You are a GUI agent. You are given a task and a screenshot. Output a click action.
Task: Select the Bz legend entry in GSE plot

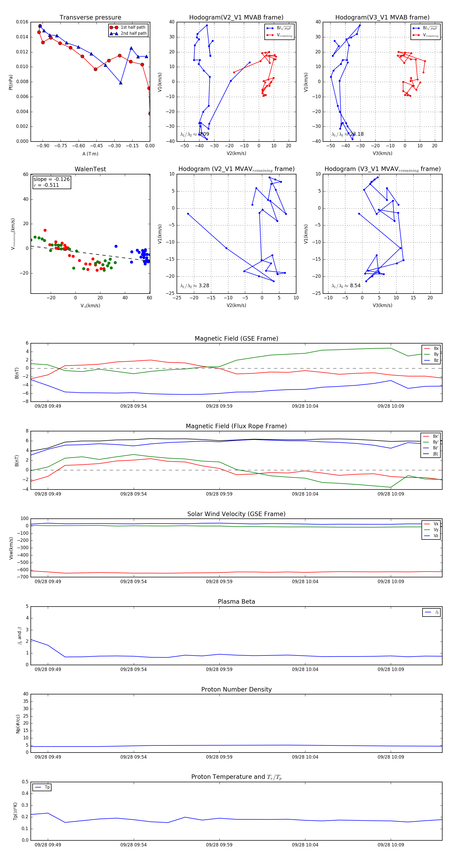pyautogui.click(x=431, y=360)
